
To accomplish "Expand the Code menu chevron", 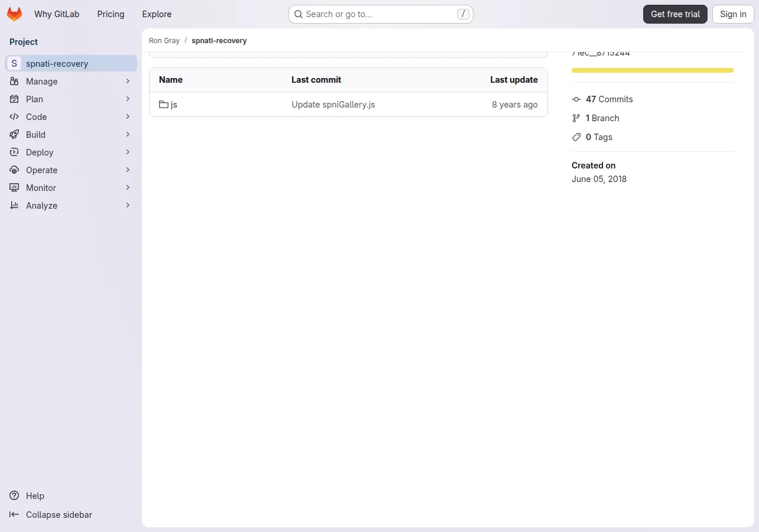I will (x=128, y=117).
